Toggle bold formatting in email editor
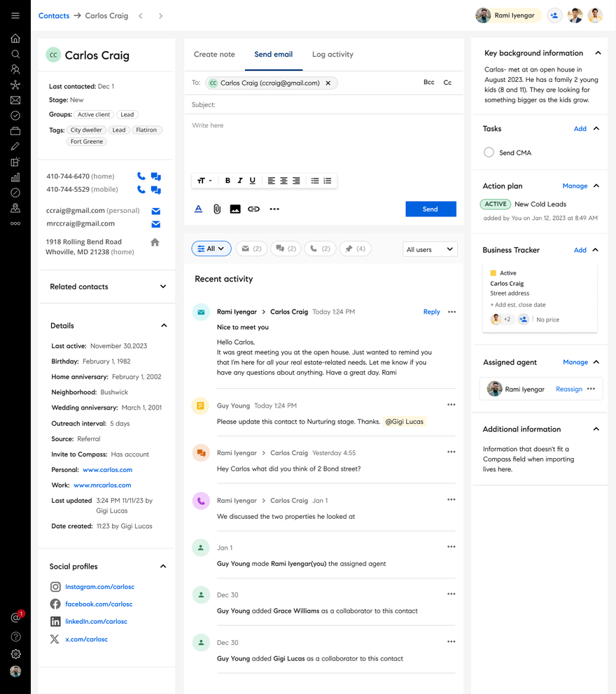616x694 pixels. click(x=227, y=181)
